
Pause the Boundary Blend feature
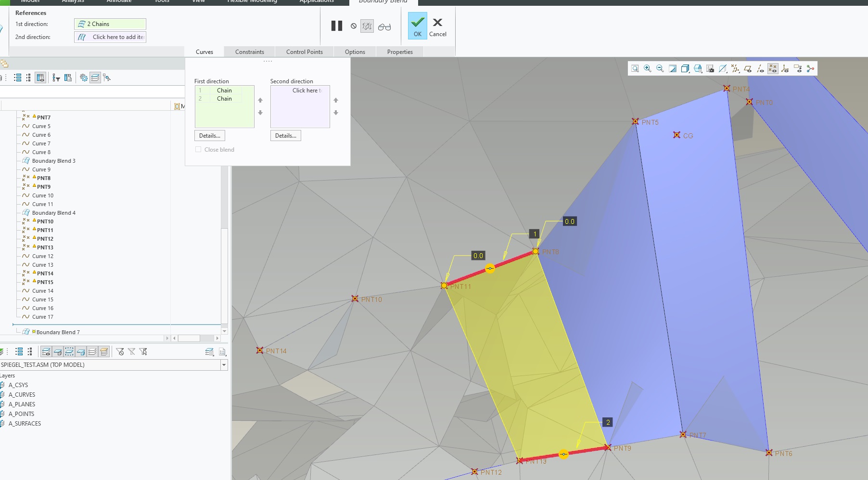click(x=337, y=26)
